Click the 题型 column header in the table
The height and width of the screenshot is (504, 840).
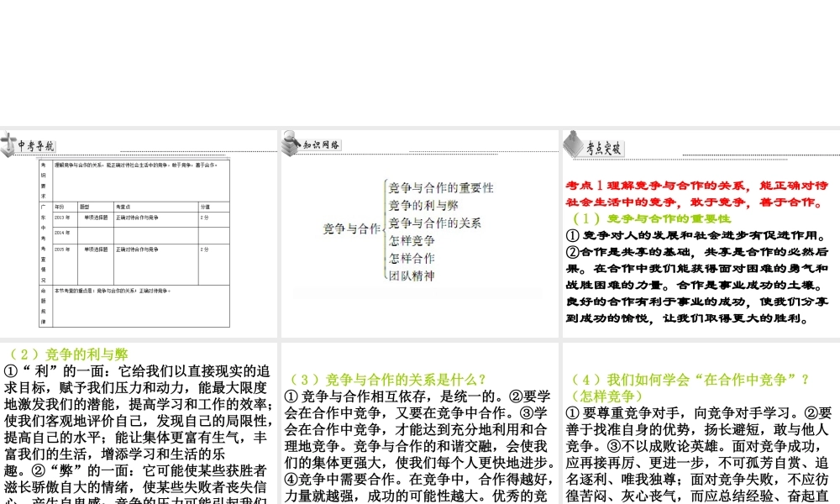(85, 207)
